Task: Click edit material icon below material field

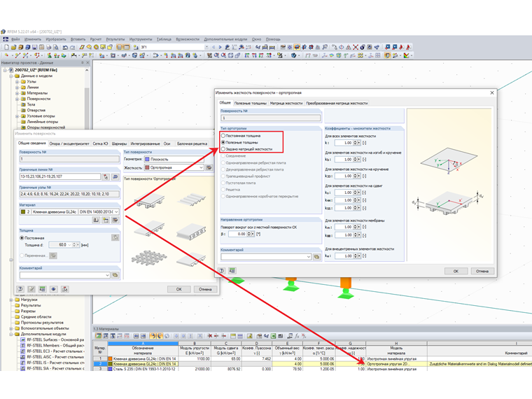Action: (x=115, y=220)
